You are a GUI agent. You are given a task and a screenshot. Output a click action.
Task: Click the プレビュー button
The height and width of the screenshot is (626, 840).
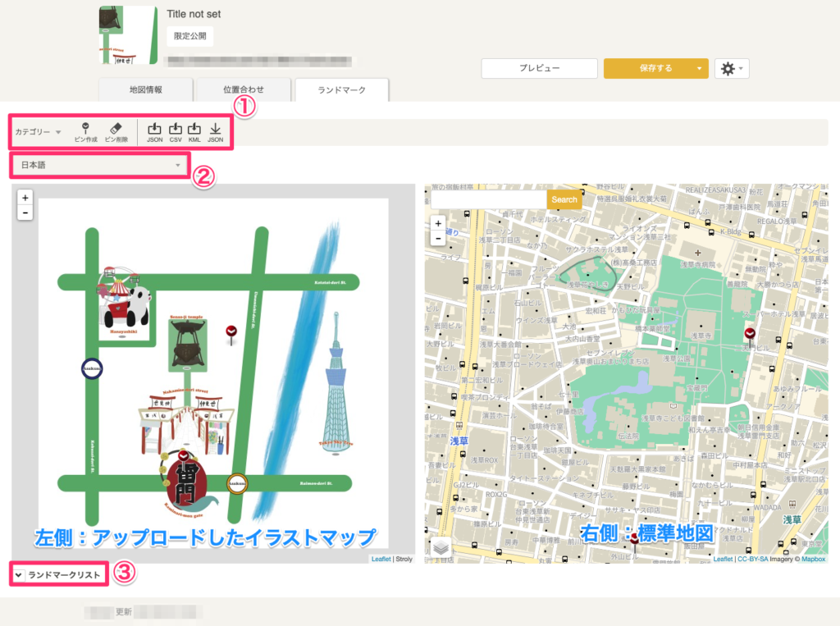[539, 69]
